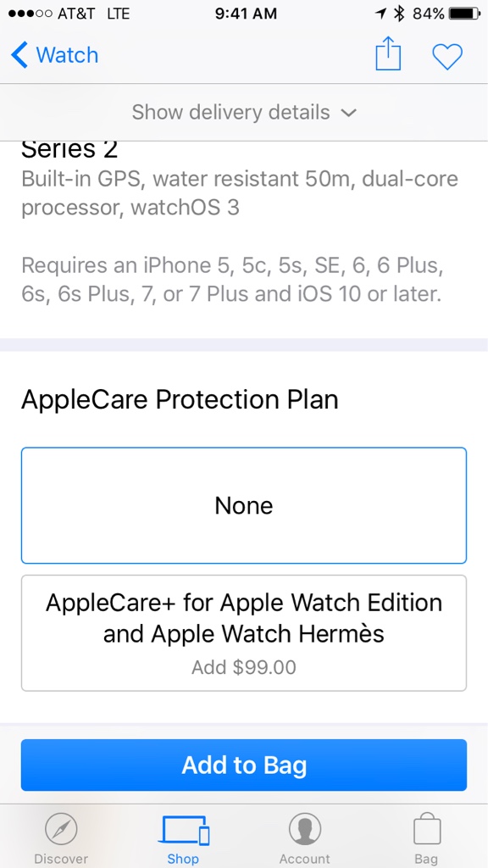Tap the share icon in navigation bar
The width and height of the screenshot is (488, 868).
(x=388, y=54)
